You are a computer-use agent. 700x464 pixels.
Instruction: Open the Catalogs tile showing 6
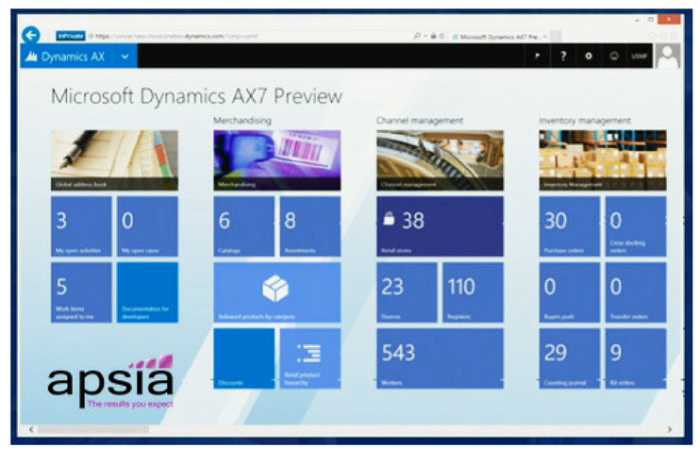pyautogui.click(x=244, y=226)
